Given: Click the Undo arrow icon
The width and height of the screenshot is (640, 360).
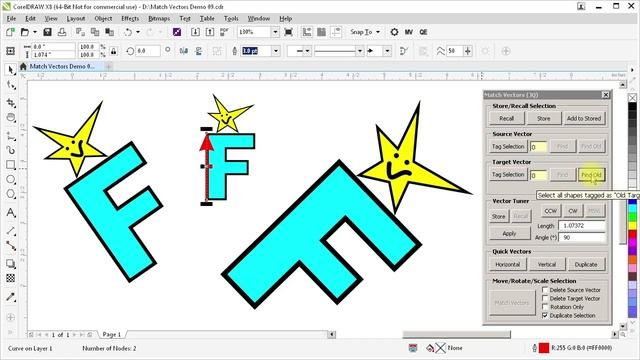Looking at the screenshot, I should click(x=128, y=32).
